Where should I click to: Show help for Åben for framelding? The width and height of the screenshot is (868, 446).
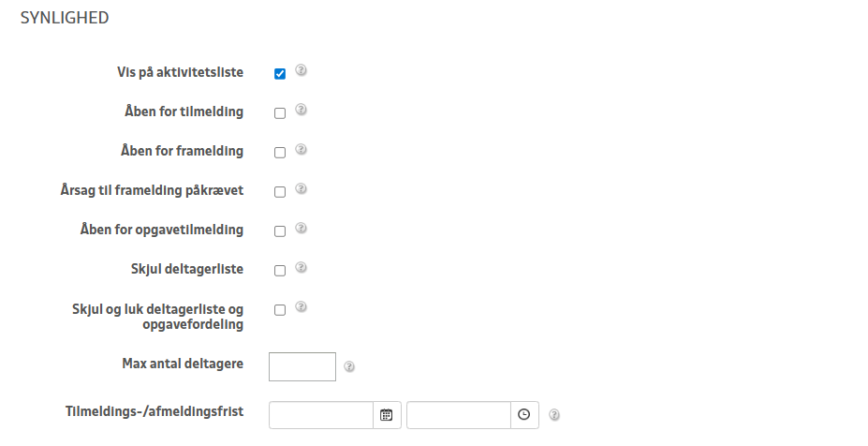tap(301, 149)
